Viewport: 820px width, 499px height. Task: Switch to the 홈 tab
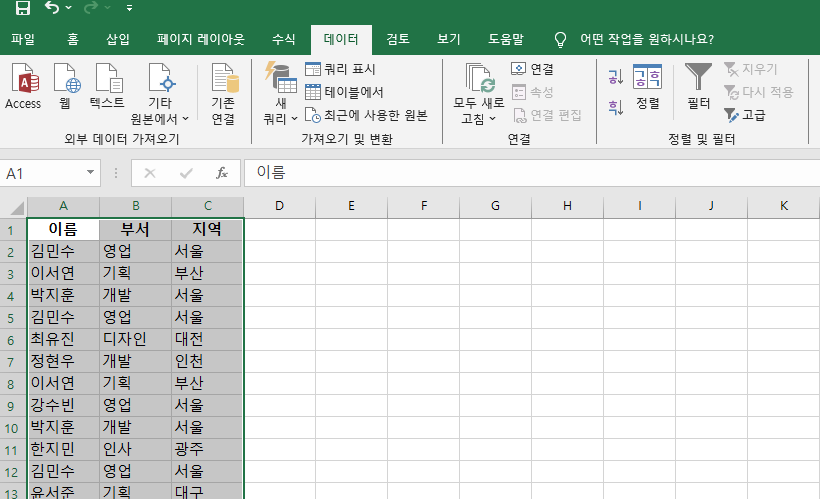pos(73,39)
